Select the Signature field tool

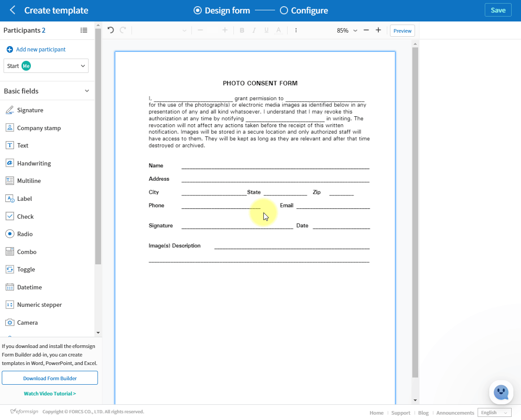[30, 110]
